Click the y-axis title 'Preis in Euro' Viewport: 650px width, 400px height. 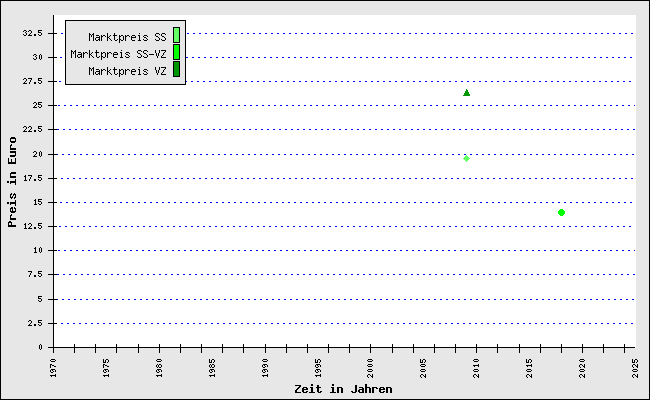click(12, 182)
